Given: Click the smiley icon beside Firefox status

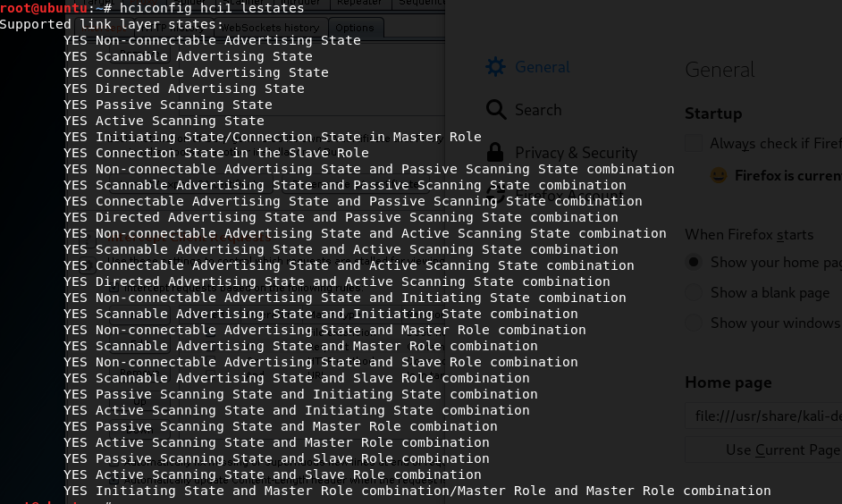Looking at the screenshot, I should [718, 175].
